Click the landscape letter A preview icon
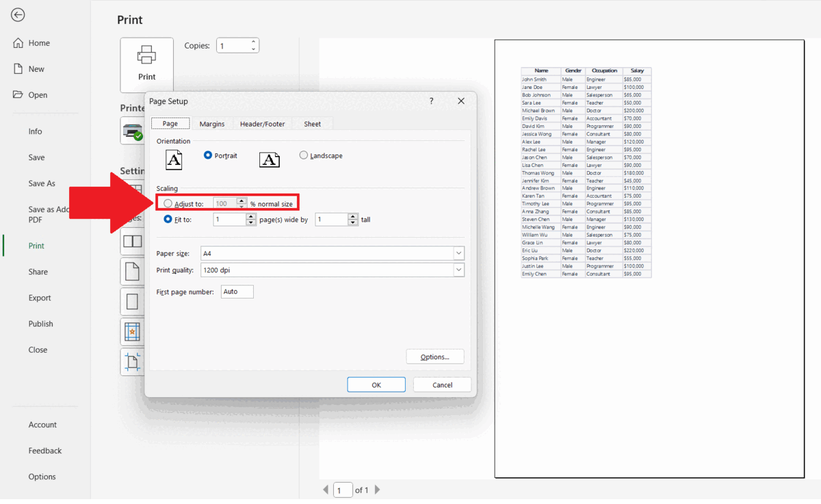 tap(269, 159)
